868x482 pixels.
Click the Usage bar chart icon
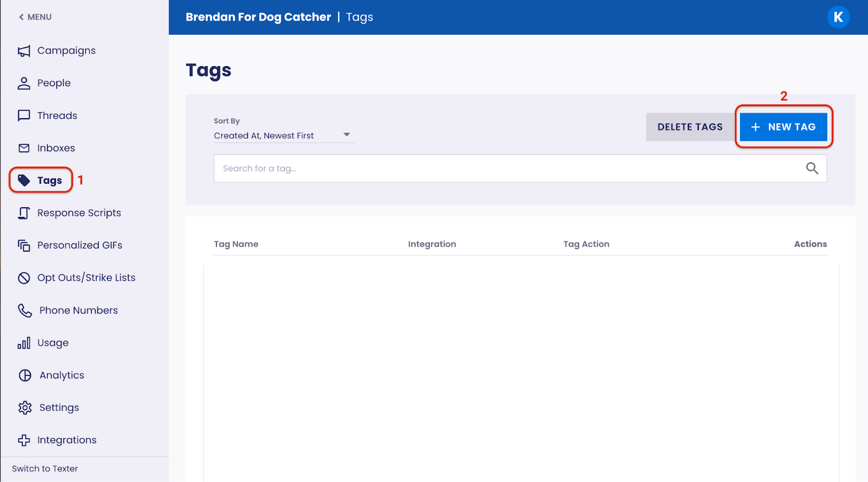(24, 343)
